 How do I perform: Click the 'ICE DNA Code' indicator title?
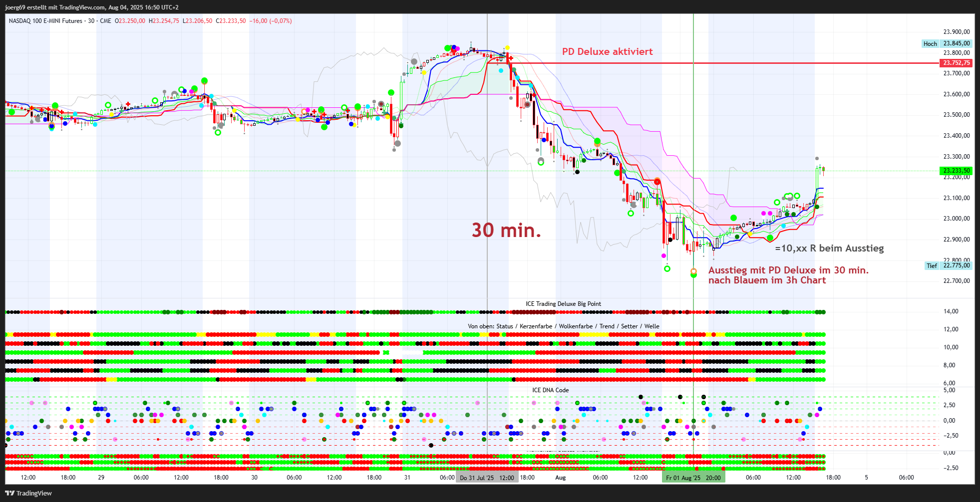[550, 390]
